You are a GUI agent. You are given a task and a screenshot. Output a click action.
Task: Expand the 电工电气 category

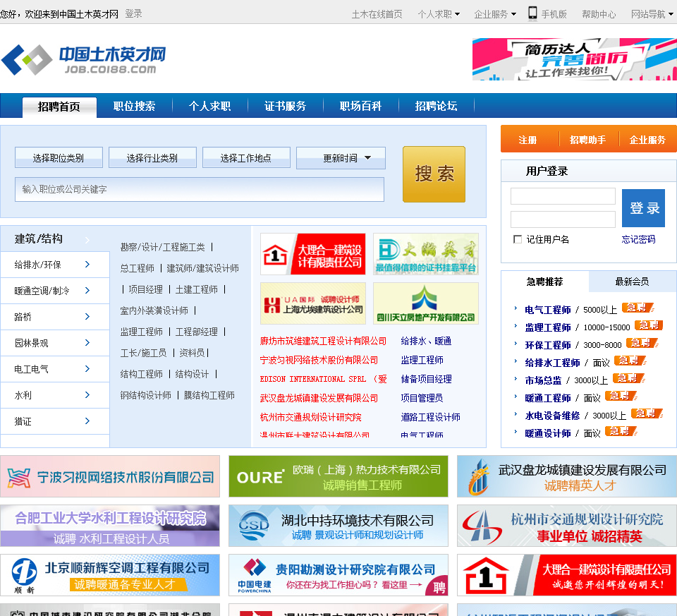click(x=55, y=369)
